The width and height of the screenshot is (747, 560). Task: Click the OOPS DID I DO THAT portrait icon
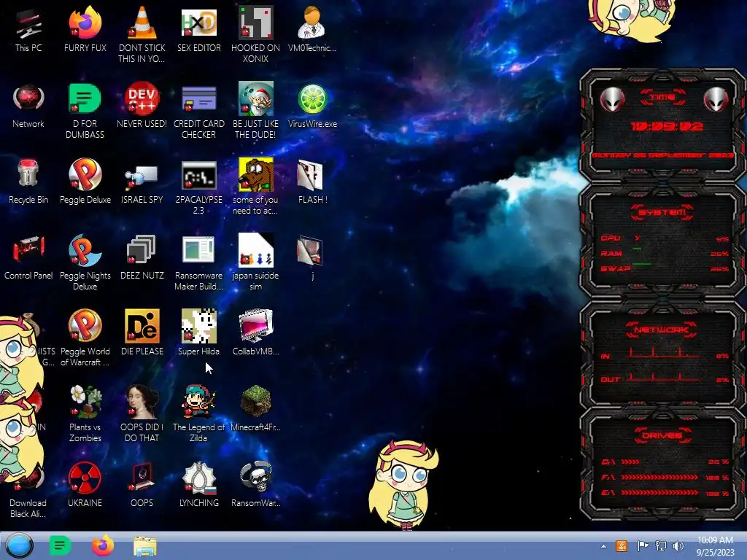coord(142,401)
